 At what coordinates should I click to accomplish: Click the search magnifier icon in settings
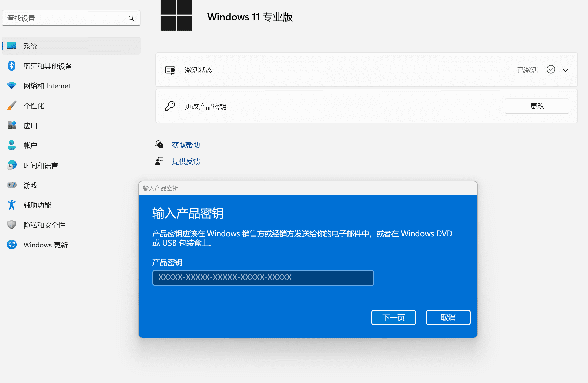[131, 18]
